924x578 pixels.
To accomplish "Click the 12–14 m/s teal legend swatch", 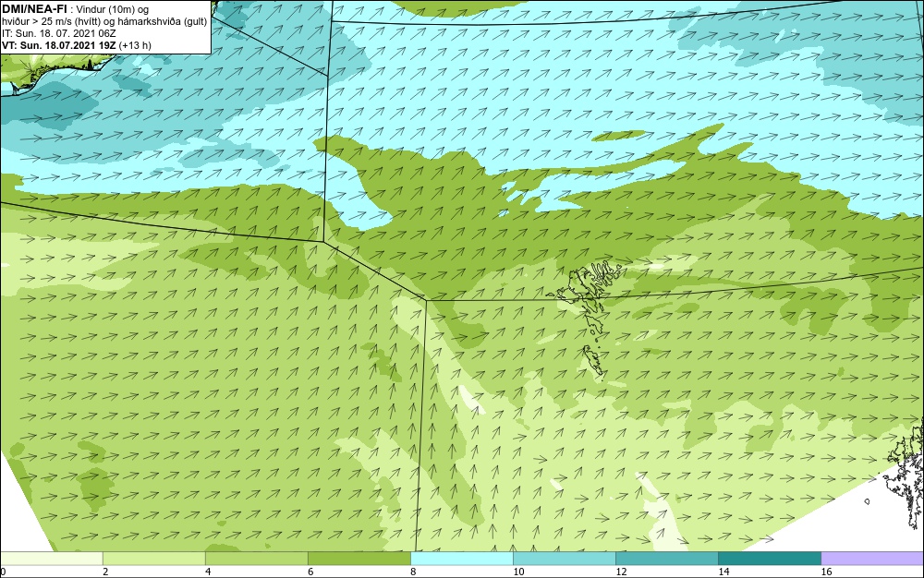I will [666, 559].
